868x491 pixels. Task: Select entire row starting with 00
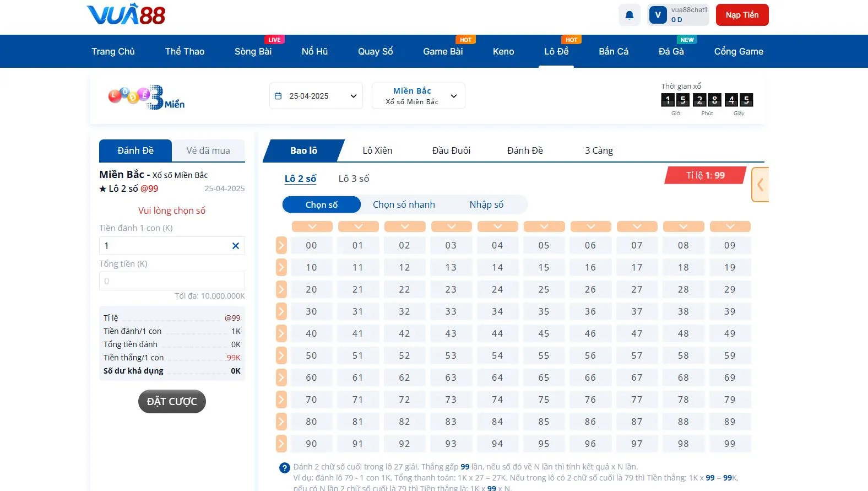[x=281, y=245]
